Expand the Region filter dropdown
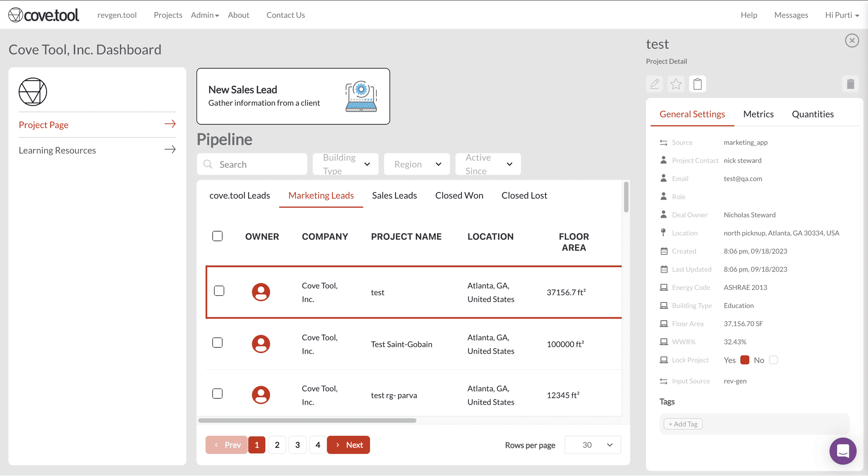The height and width of the screenshot is (476, 868). pyautogui.click(x=417, y=164)
